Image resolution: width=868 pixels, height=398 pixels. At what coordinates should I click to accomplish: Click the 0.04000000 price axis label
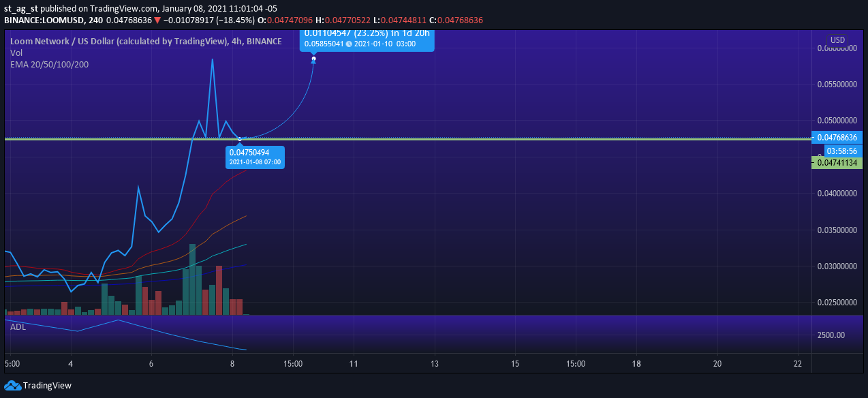pyautogui.click(x=837, y=194)
